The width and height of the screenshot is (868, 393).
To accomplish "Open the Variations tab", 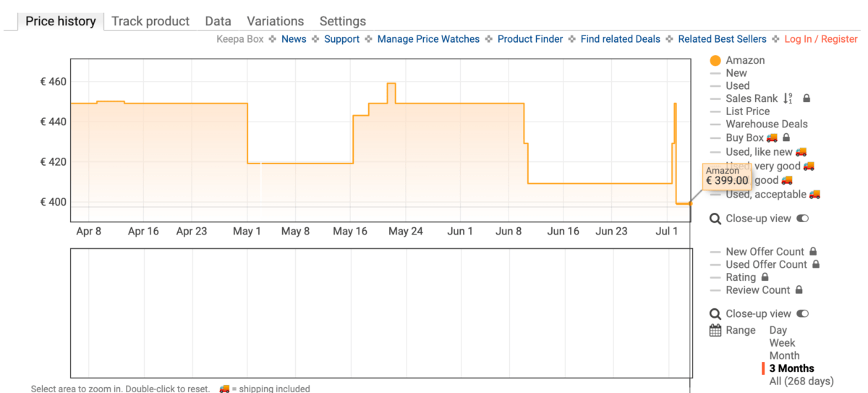I will (276, 21).
